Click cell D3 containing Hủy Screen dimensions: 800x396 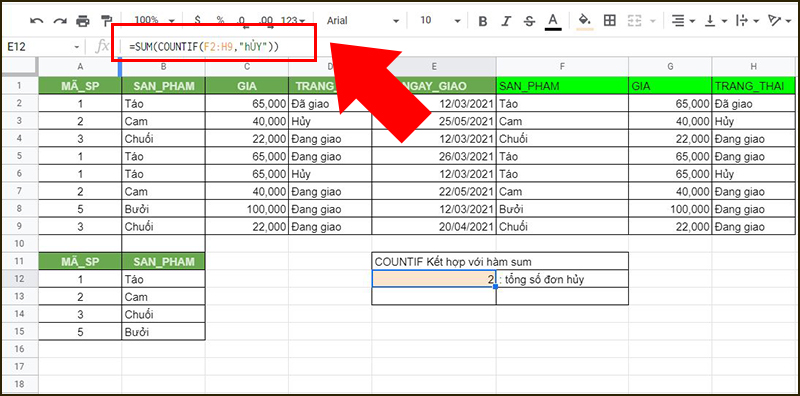point(330,121)
